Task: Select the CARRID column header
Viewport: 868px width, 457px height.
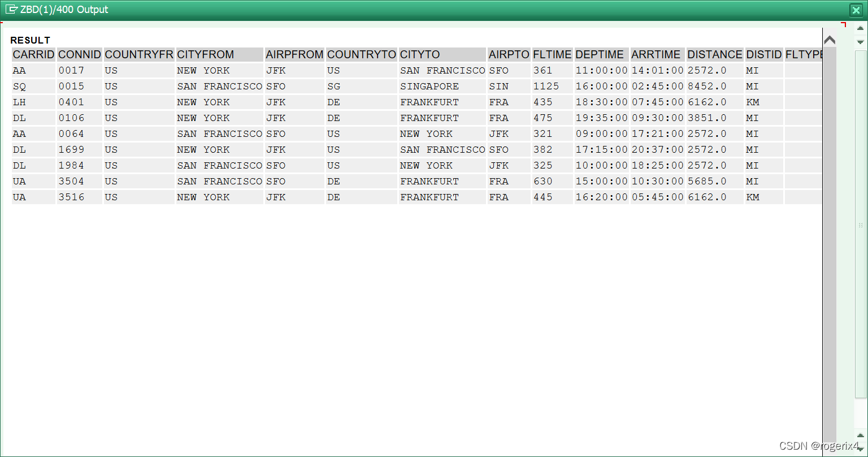Action: (x=34, y=55)
